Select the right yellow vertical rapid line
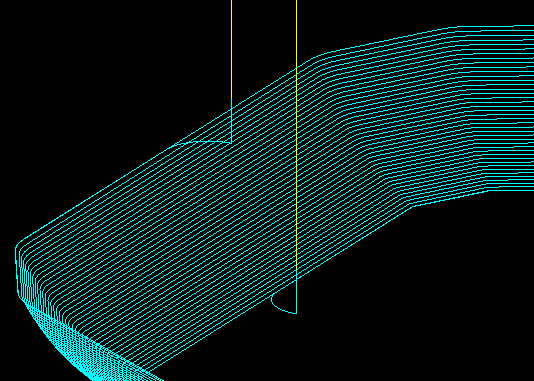Screen dimensions: 534x381 [x=297, y=136]
